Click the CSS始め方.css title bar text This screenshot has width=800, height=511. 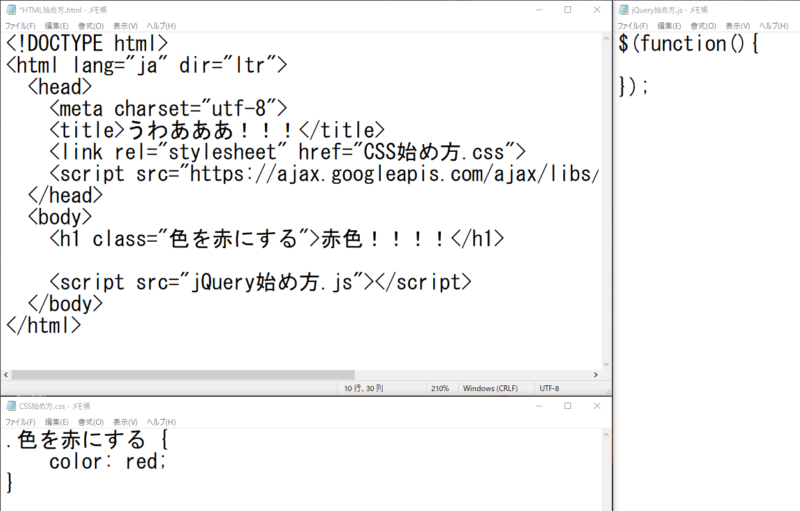[55, 406]
